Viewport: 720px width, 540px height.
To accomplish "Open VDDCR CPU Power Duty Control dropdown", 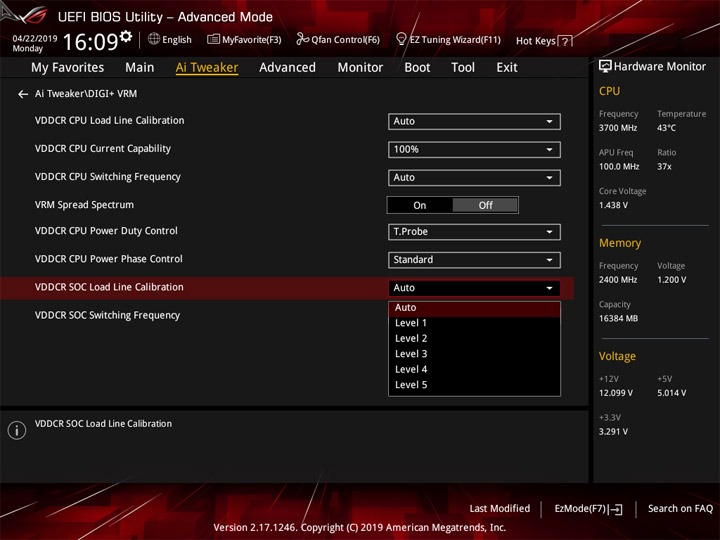I will tap(474, 232).
